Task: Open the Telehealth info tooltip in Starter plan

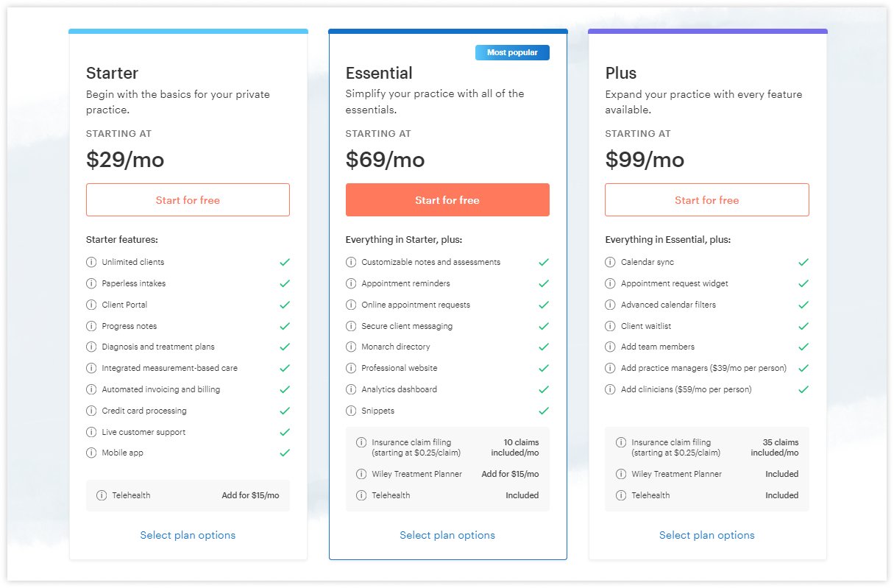Action: (102, 496)
